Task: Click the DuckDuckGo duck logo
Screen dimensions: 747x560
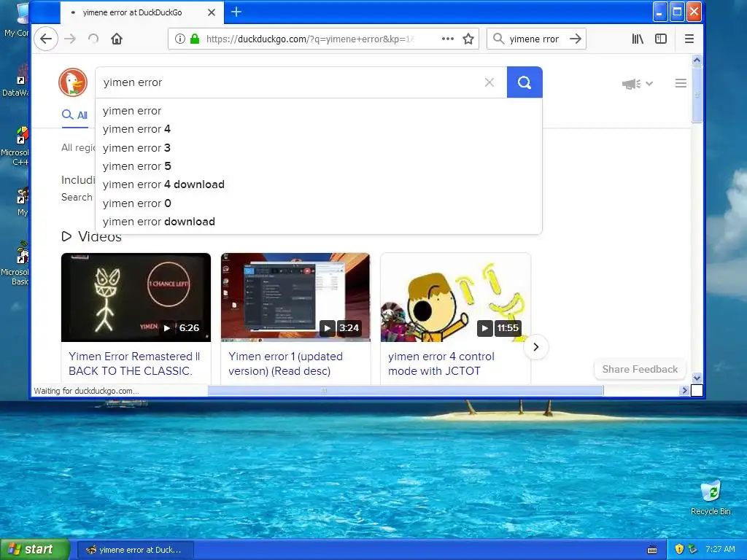Action: pos(73,82)
